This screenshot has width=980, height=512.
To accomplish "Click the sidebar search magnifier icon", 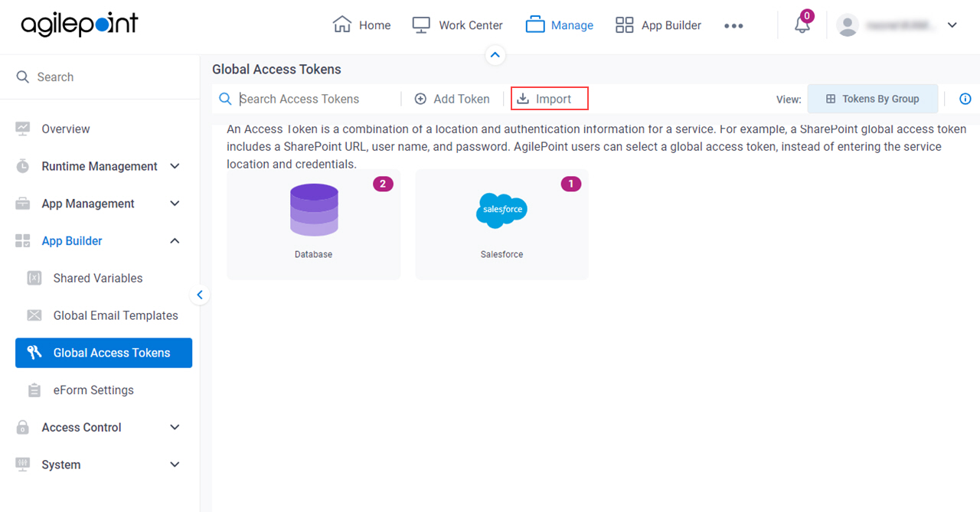I will [x=23, y=77].
